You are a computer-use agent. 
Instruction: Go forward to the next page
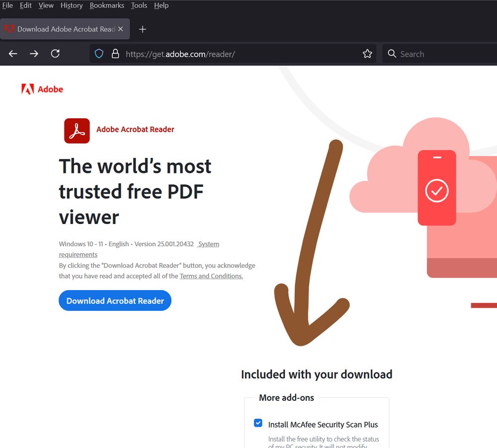[34, 54]
